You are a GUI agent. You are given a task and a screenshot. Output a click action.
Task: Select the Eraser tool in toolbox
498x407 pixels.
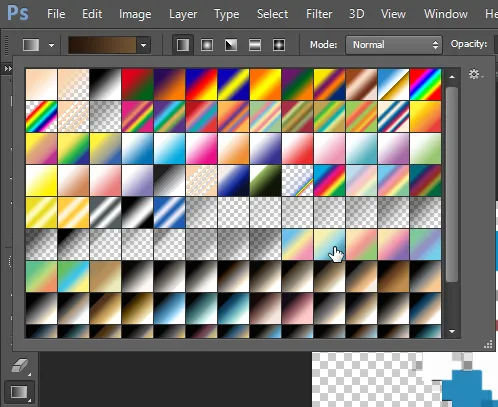point(20,366)
